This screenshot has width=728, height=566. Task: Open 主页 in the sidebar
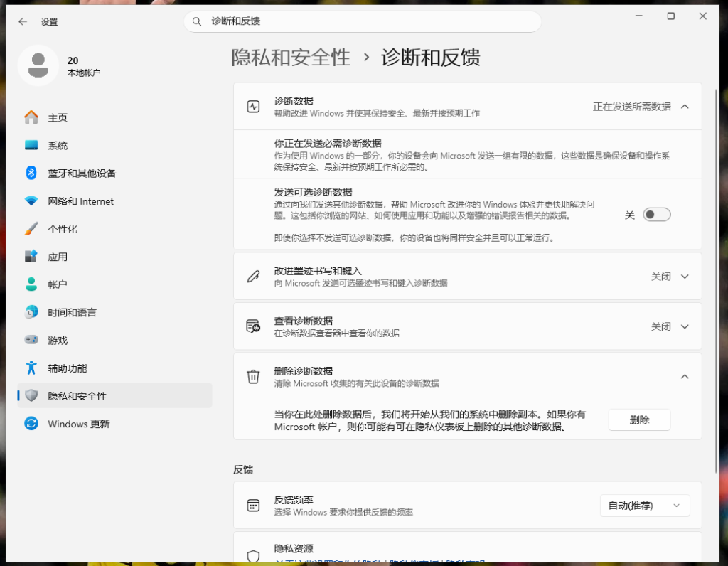[x=114, y=117]
